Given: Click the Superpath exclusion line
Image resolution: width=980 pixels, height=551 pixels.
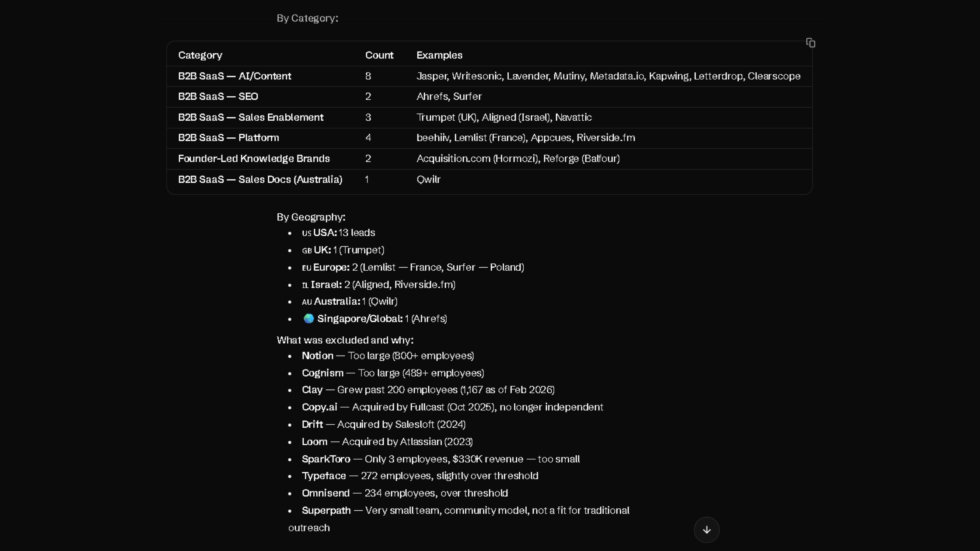Looking at the screenshot, I should (x=459, y=519).
